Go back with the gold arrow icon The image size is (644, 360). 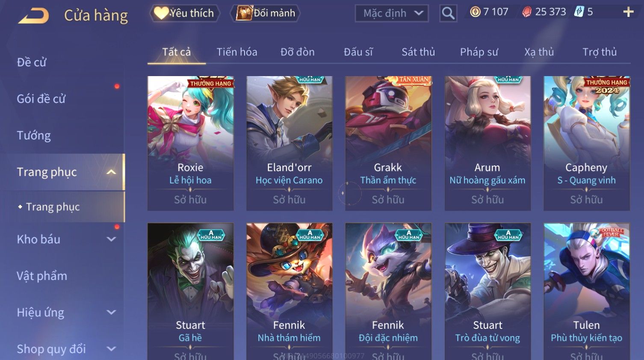tap(34, 15)
